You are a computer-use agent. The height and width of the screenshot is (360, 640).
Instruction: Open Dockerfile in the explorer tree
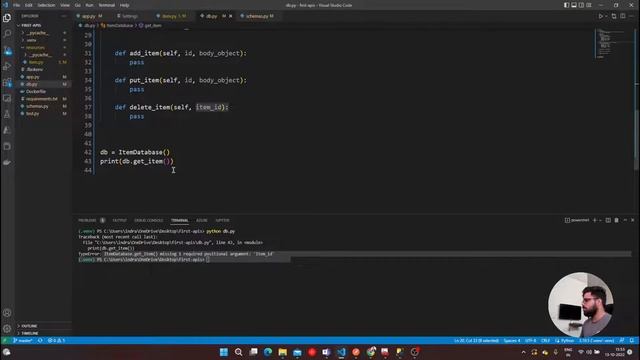pos(36,91)
